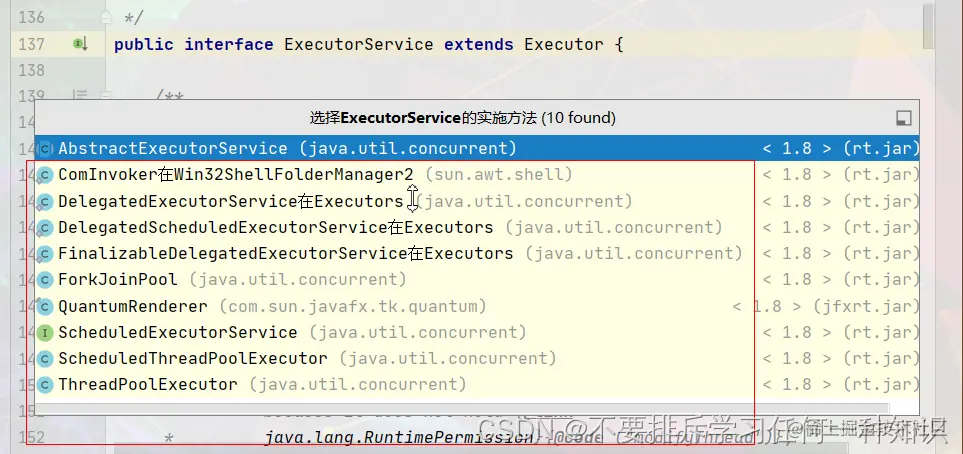Image resolution: width=963 pixels, height=454 pixels.
Task: Click the (jfxrt.jar) label on QuantumRenderer row
Action: point(866,307)
